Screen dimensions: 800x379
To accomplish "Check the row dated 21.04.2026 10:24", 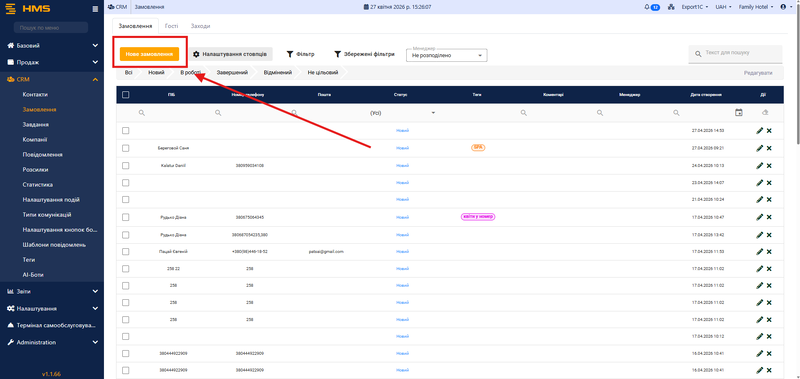I will pos(126,199).
